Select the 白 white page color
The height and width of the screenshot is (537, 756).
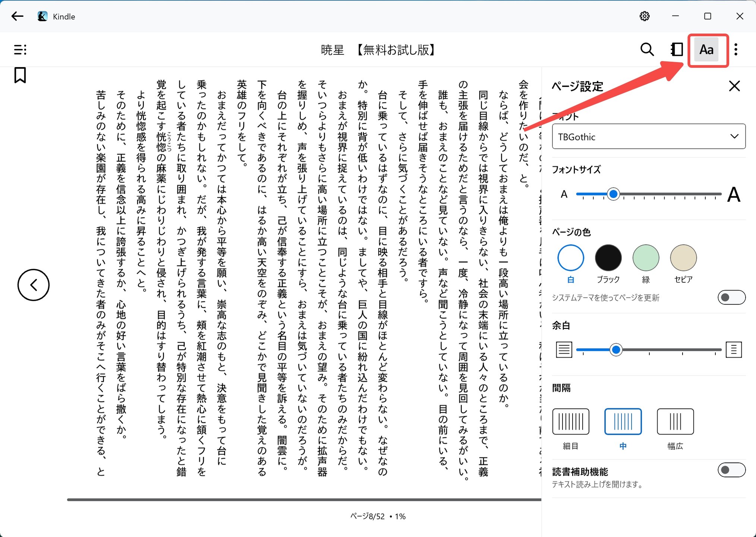(x=571, y=258)
